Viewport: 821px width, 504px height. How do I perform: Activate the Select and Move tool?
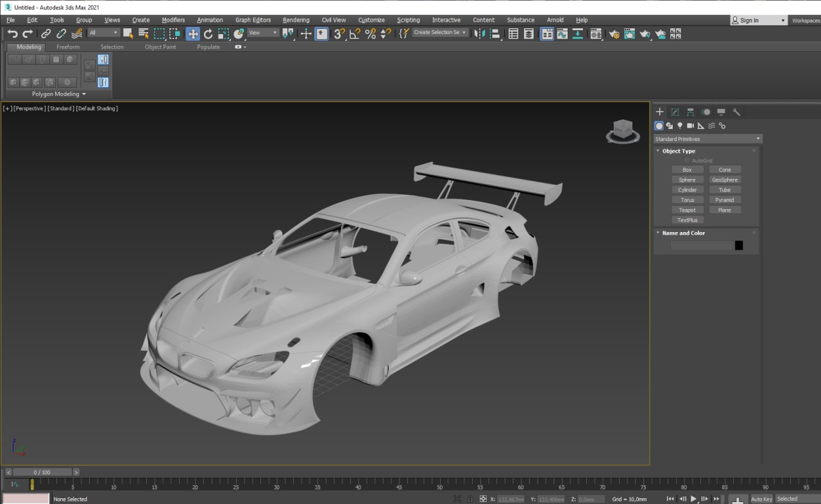(x=193, y=33)
